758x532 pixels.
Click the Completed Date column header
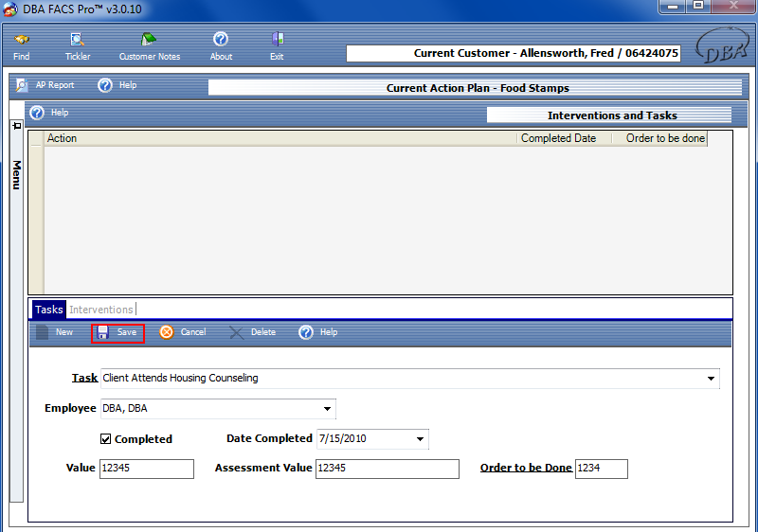559,138
